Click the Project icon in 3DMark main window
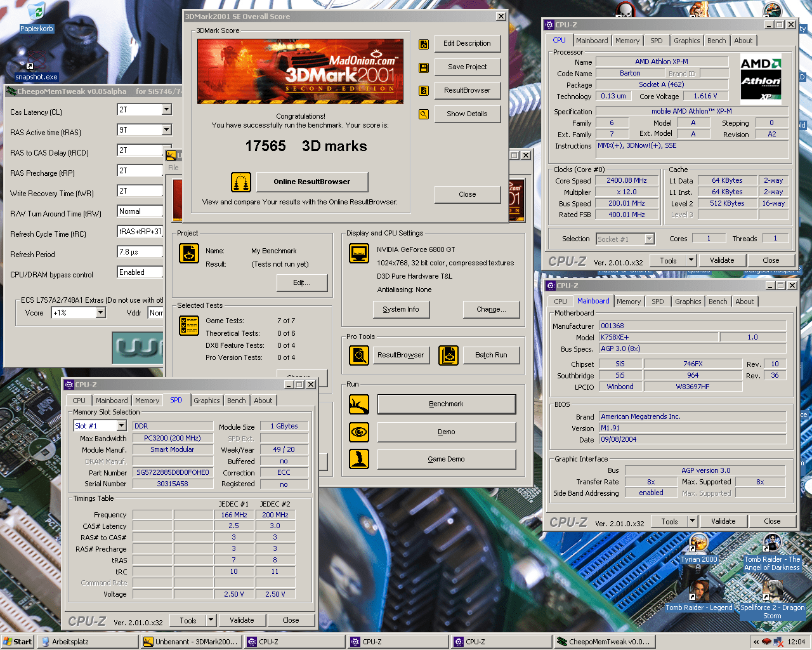The height and width of the screenshot is (650, 812). click(x=189, y=253)
